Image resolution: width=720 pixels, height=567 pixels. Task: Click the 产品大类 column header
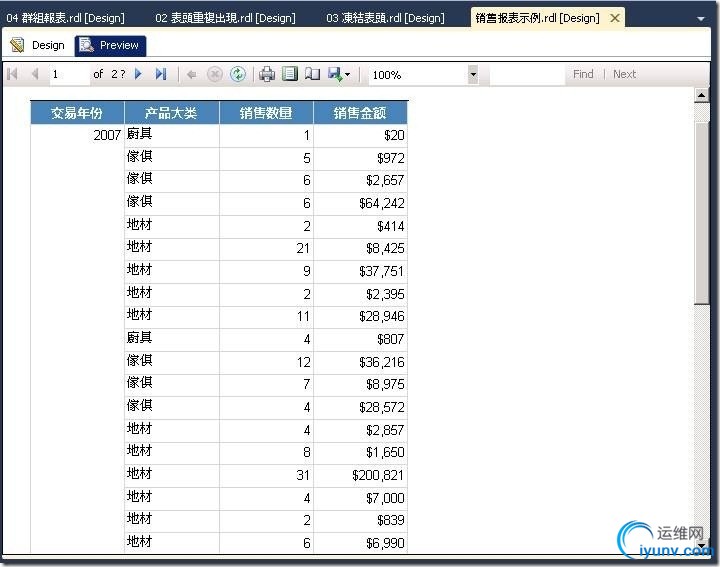[x=172, y=113]
